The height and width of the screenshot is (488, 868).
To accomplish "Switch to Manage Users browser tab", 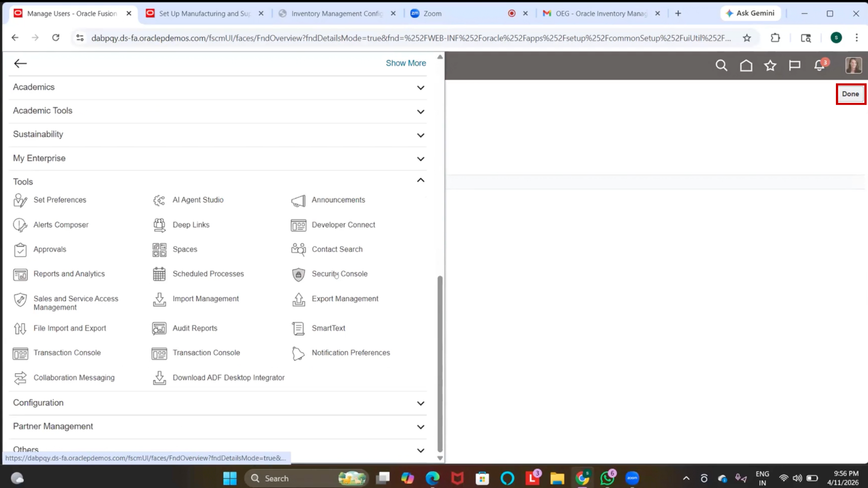I will pos(72,14).
